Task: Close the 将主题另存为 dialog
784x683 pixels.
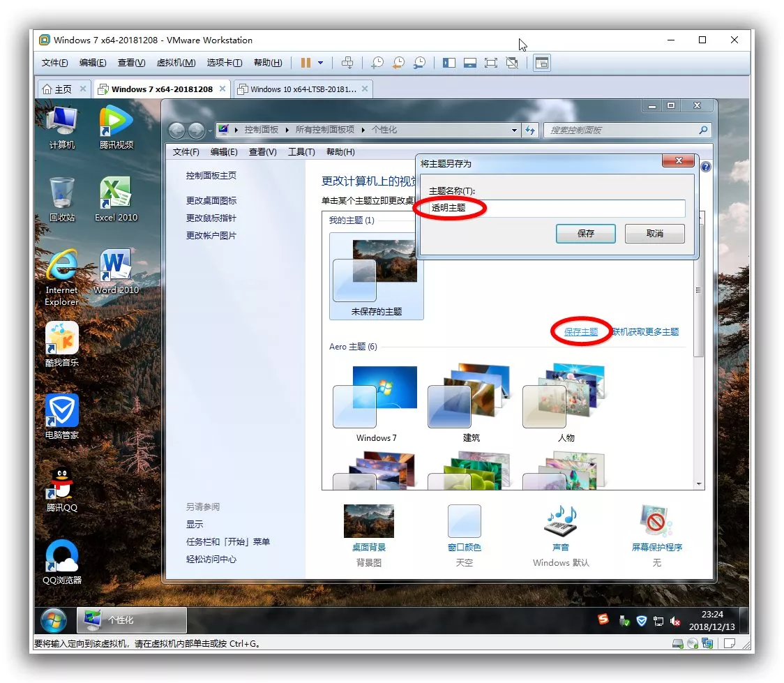Action: click(678, 160)
